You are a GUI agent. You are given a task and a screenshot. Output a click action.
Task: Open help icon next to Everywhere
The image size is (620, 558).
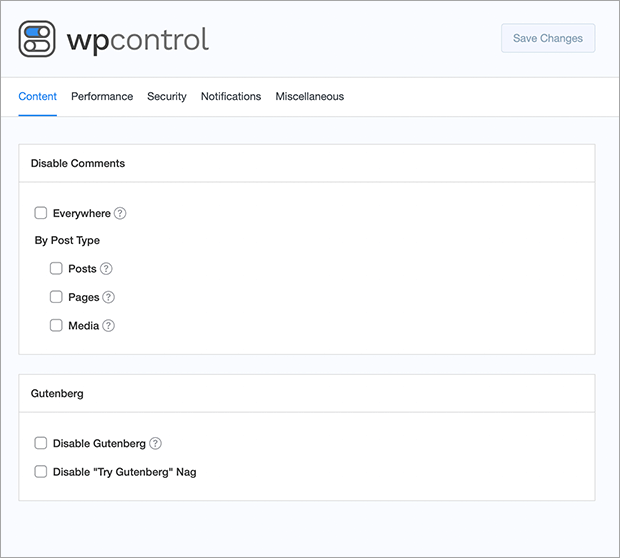point(120,214)
